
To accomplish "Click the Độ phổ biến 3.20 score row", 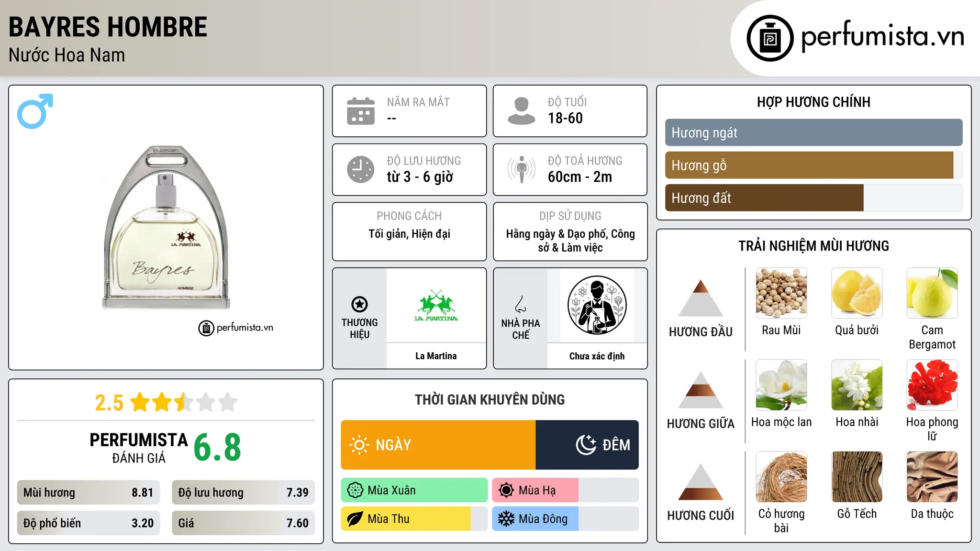I will click(89, 523).
